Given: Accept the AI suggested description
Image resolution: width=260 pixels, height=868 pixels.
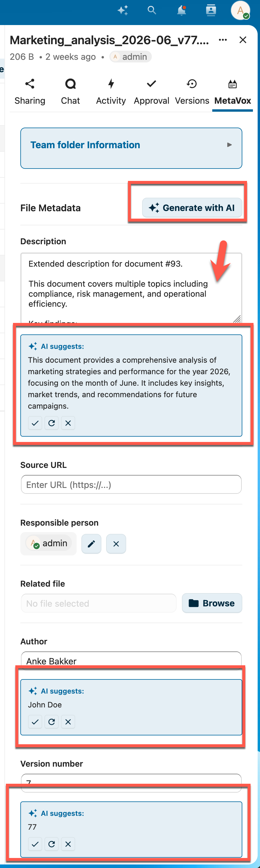Looking at the screenshot, I should 35,423.
